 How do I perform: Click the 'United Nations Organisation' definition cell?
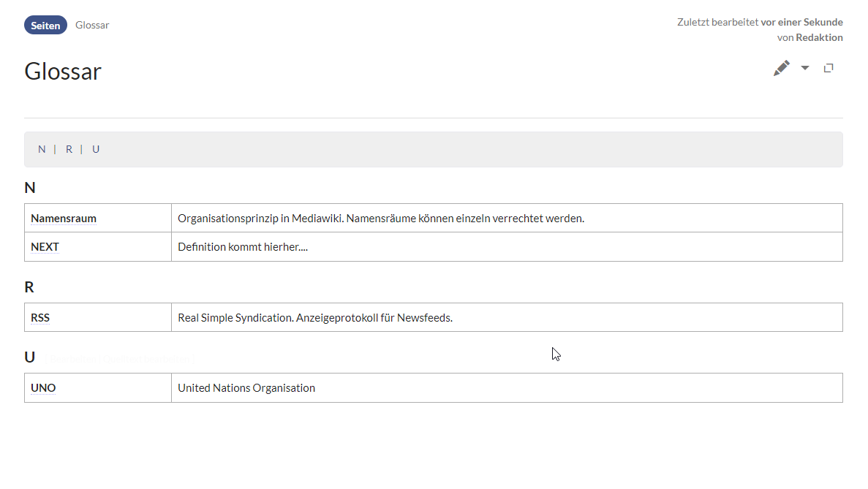click(x=246, y=388)
